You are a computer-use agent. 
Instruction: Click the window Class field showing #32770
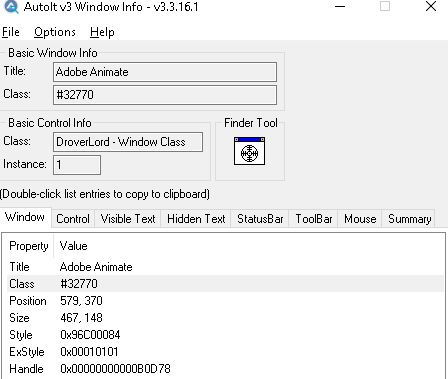[x=165, y=95]
